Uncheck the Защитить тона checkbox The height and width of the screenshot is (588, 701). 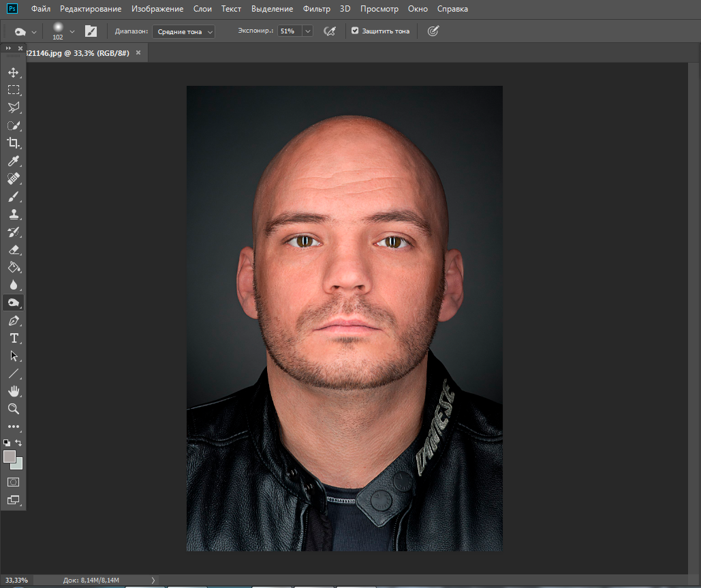(355, 31)
